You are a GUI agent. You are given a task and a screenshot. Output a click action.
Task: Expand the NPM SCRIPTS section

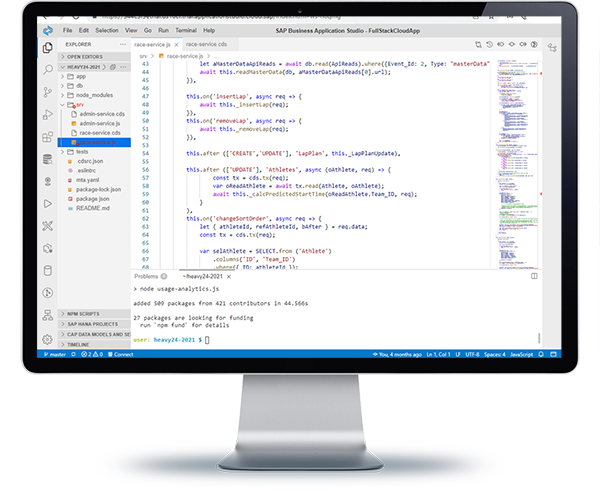94,314
